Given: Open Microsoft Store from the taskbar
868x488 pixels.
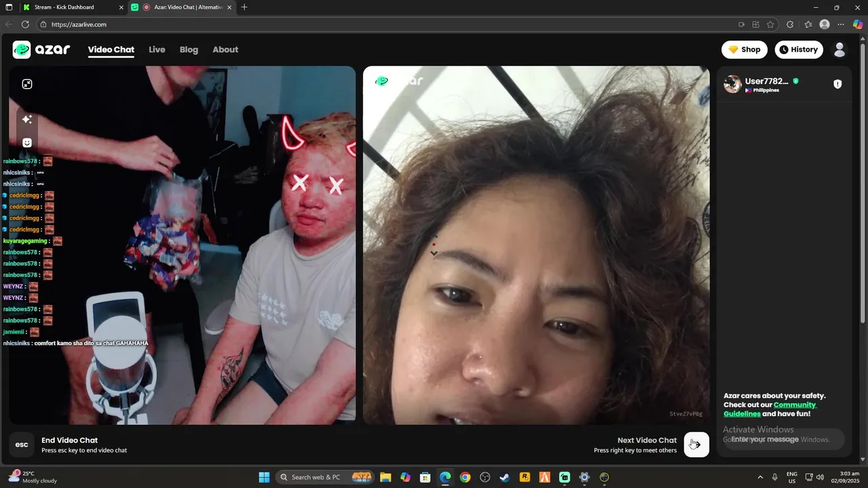Looking at the screenshot, I should pyautogui.click(x=425, y=477).
